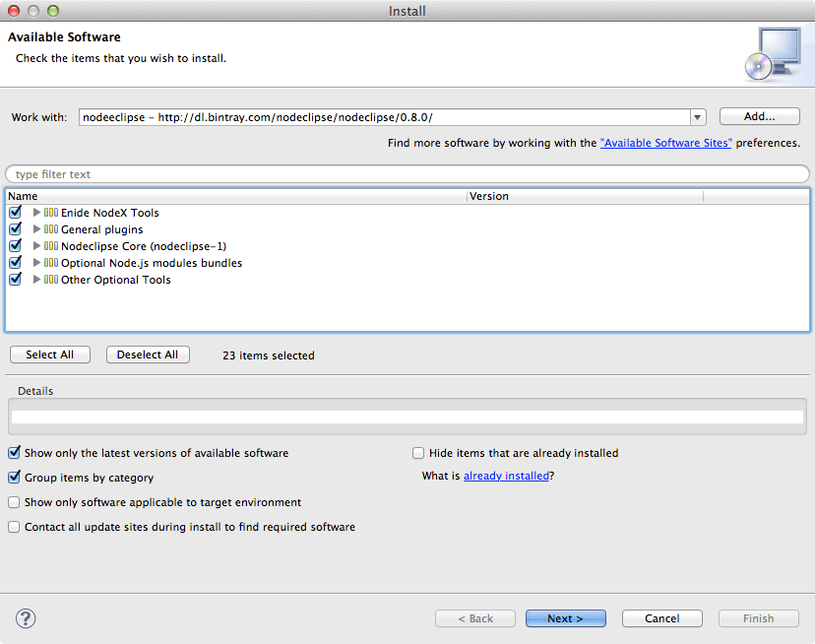Open the already installed link
The height and width of the screenshot is (644, 815).
tap(506, 476)
